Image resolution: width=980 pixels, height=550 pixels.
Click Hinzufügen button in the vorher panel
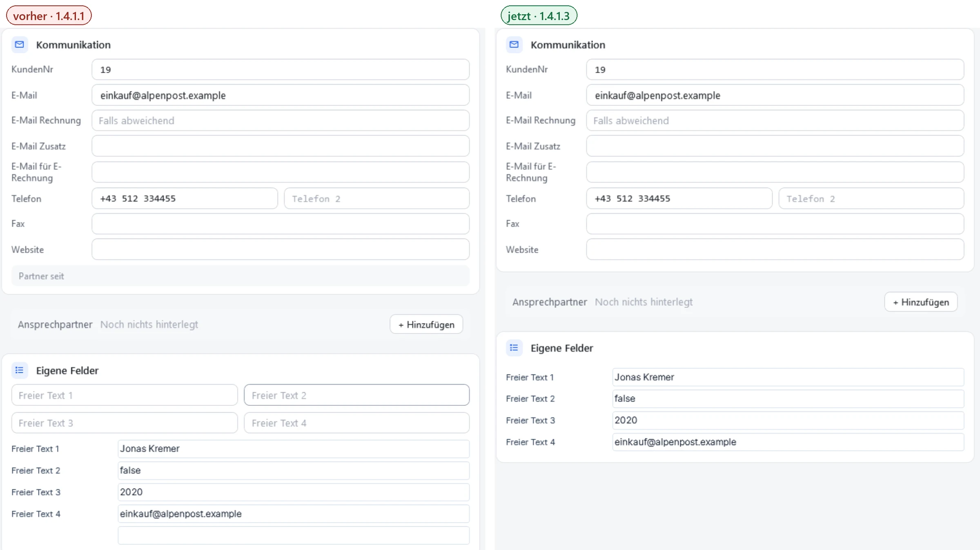(426, 324)
